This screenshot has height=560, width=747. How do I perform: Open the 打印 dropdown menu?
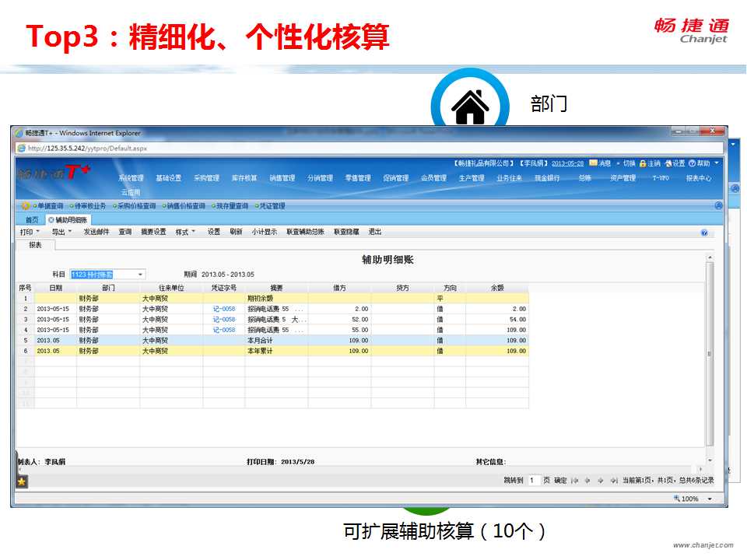point(30,232)
